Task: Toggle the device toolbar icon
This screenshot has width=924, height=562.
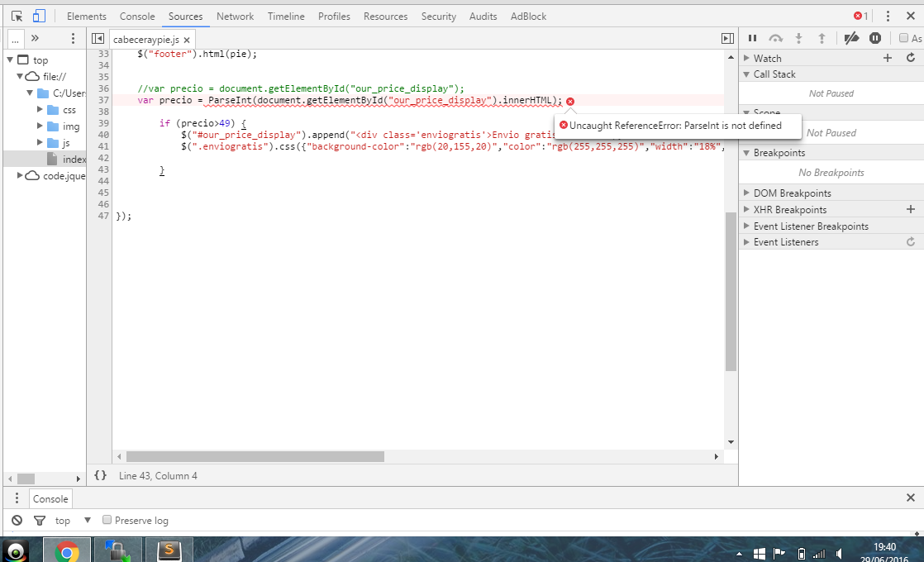Action: pos(39,16)
